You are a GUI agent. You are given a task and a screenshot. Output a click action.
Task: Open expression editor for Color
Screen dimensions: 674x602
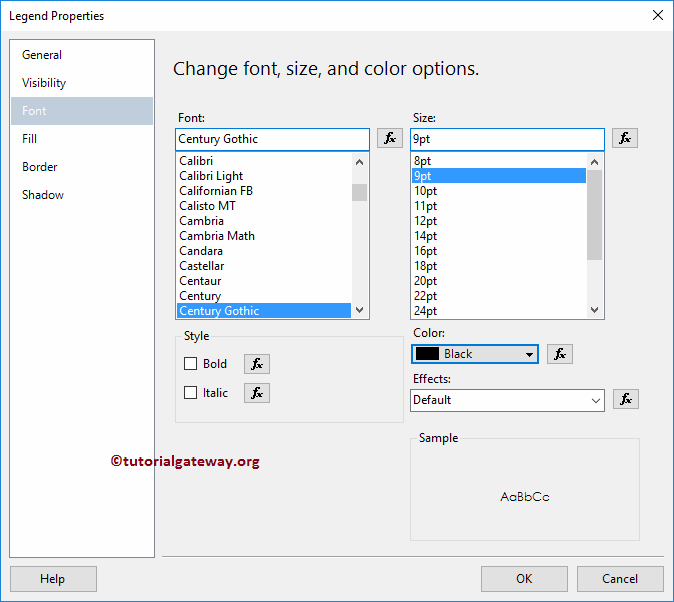tap(560, 354)
